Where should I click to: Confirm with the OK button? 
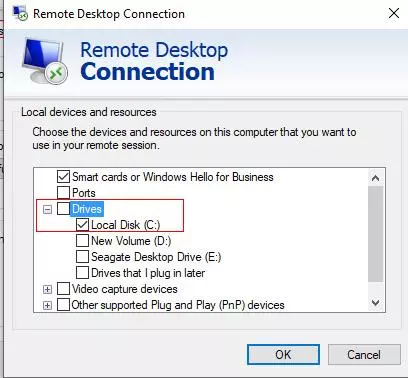[283, 354]
